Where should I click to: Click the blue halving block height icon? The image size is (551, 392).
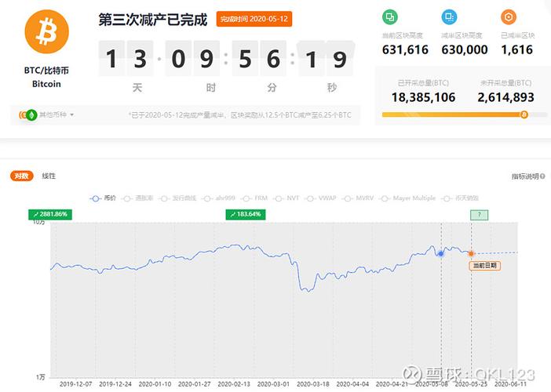coord(449,17)
